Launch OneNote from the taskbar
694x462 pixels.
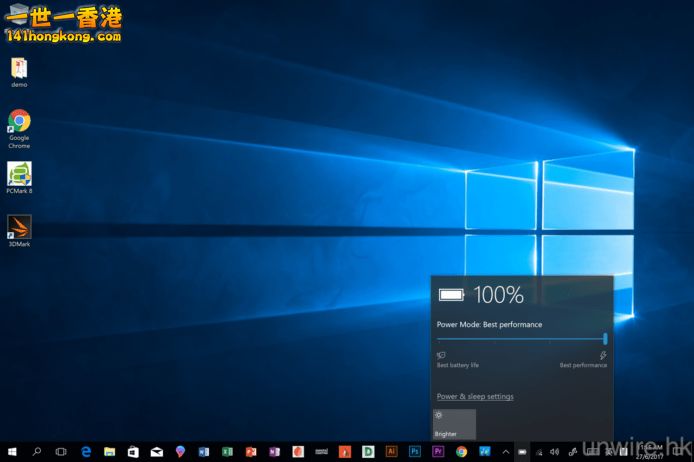[274, 452]
